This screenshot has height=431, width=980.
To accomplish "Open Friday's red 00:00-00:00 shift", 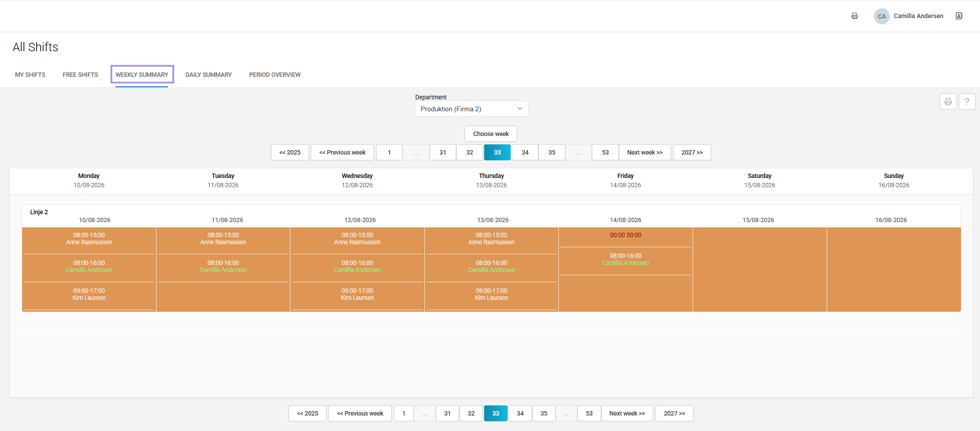I will click(x=625, y=235).
